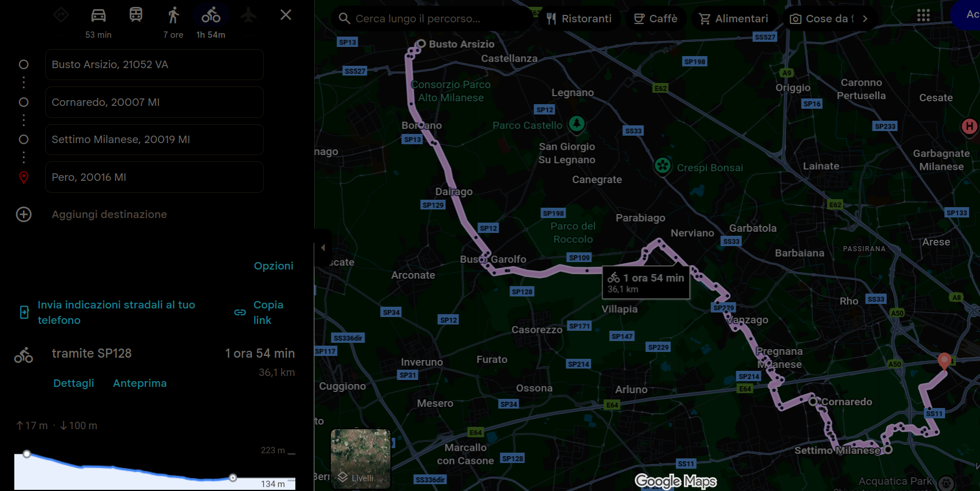Filter by Caffè along the route
This screenshot has width=980, height=491.
click(655, 19)
